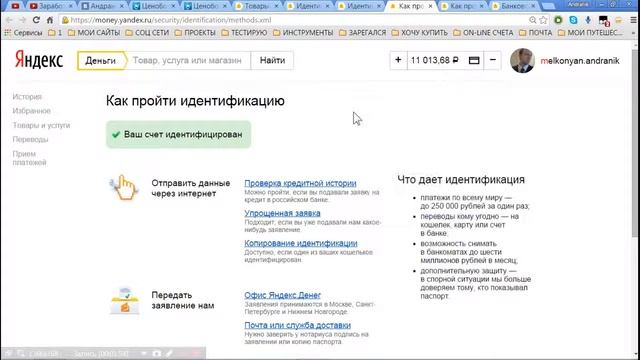This screenshot has width=640, height=360.
Task: Click the Что дает идентификация heading
Action: (461, 180)
